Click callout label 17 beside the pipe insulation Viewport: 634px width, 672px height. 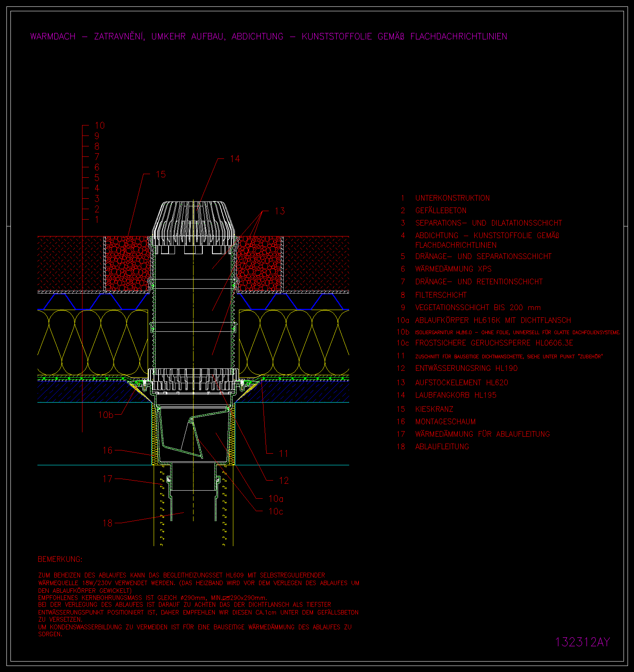coord(107,479)
